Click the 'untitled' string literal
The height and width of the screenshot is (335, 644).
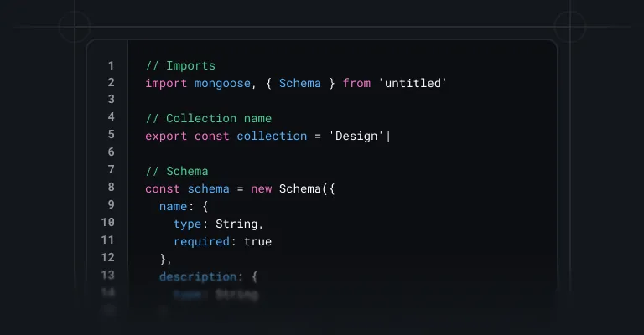[x=413, y=83]
